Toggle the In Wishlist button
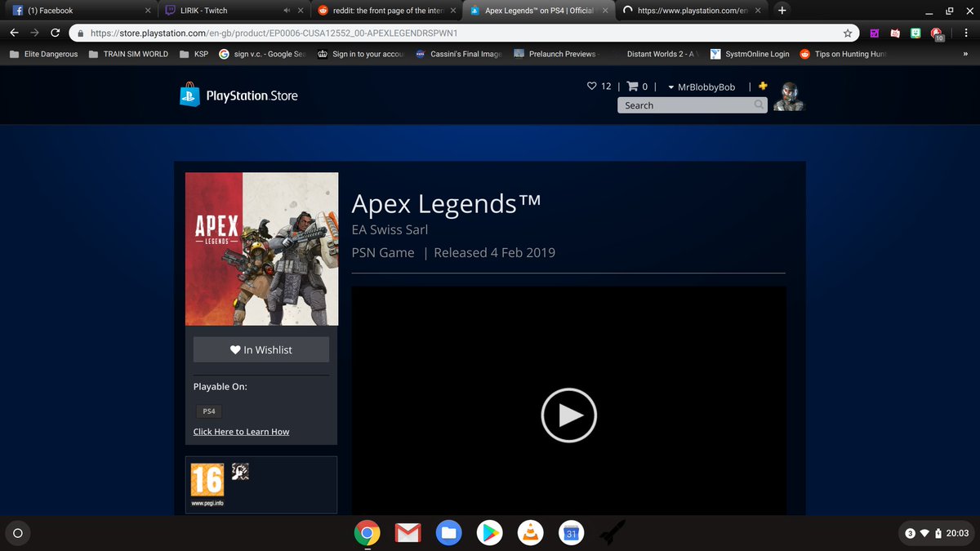This screenshot has width=980, height=551. pyautogui.click(x=261, y=349)
